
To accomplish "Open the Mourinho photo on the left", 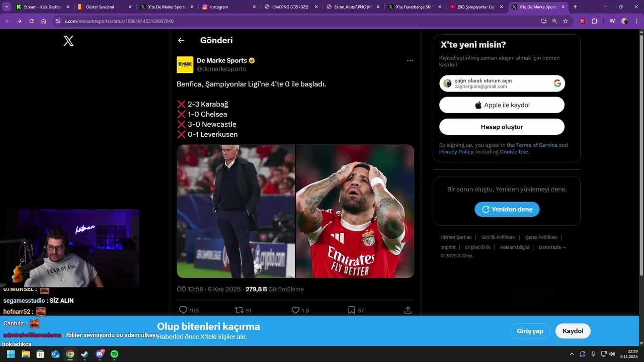I will pyautogui.click(x=235, y=211).
